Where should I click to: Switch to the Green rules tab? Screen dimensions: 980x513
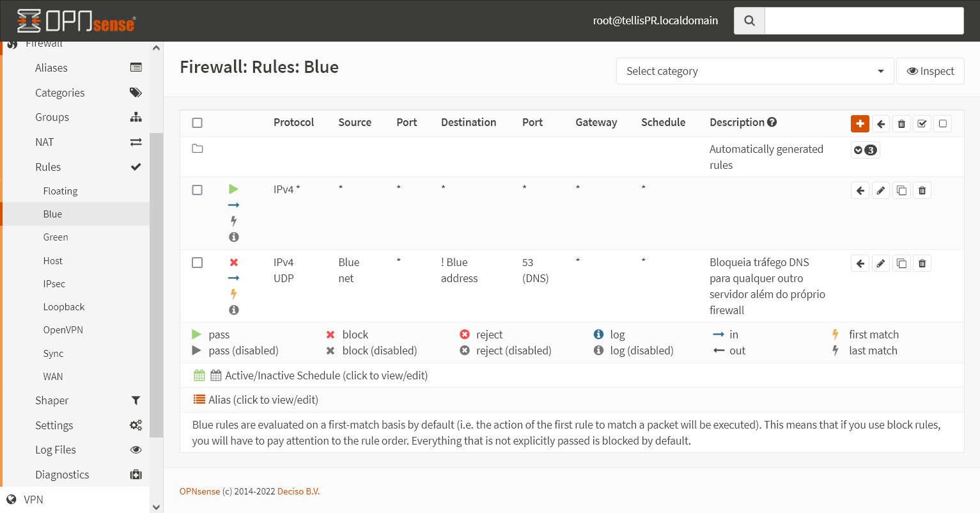(56, 237)
